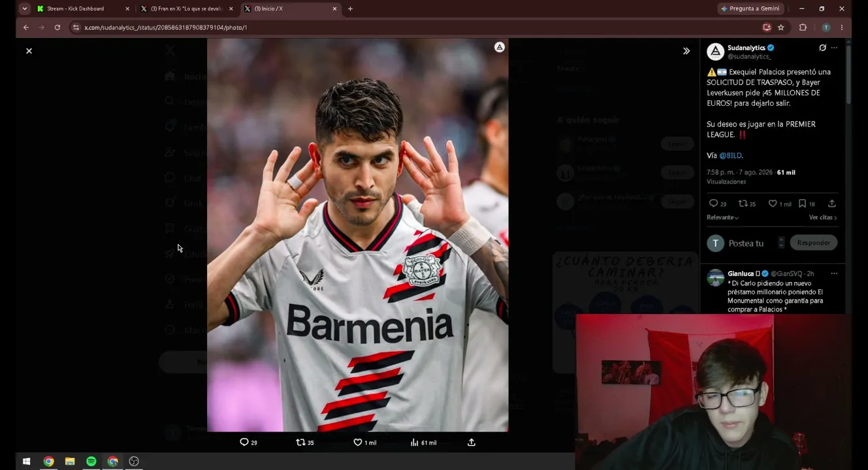Reply icon in the side panel showing 29
Image resolution: width=868 pixels, height=470 pixels.
point(714,204)
